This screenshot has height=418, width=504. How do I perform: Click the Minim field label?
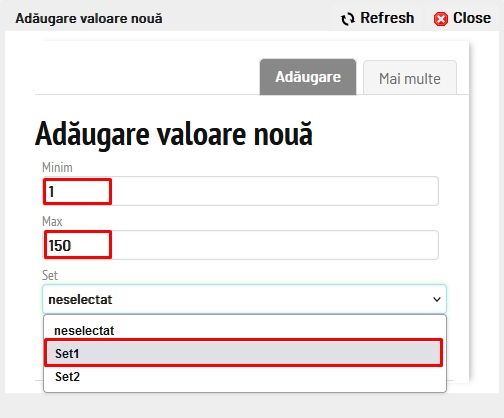(x=57, y=167)
